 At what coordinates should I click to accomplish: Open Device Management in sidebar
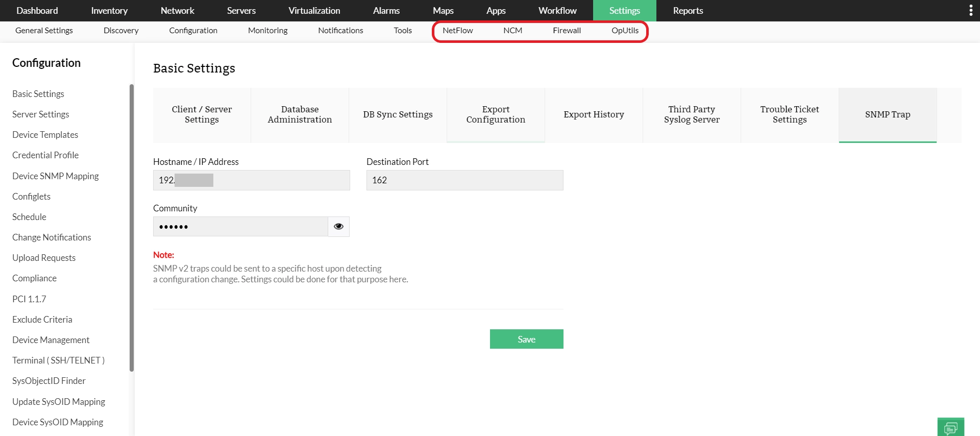51,340
